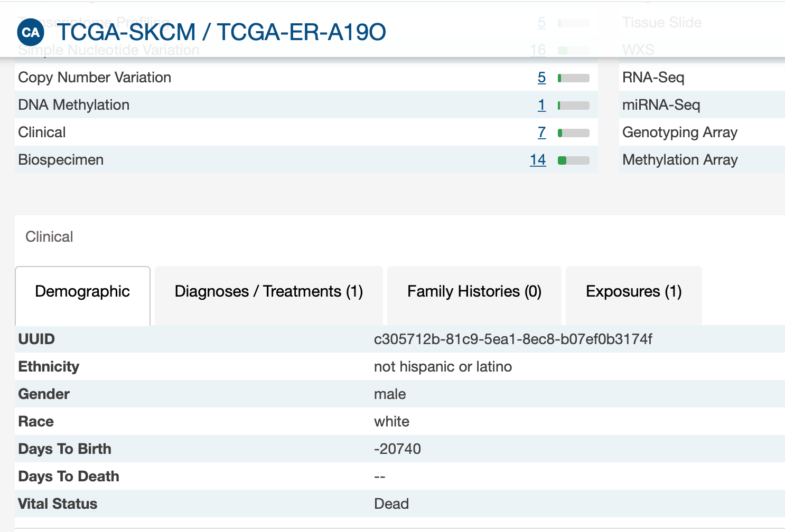Click the 'Genotyping Array' strategy row
This screenshot has width=785, height=532.
702,132
